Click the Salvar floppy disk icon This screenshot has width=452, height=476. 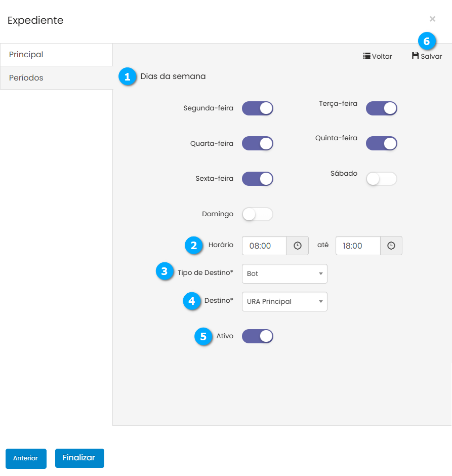416,56
